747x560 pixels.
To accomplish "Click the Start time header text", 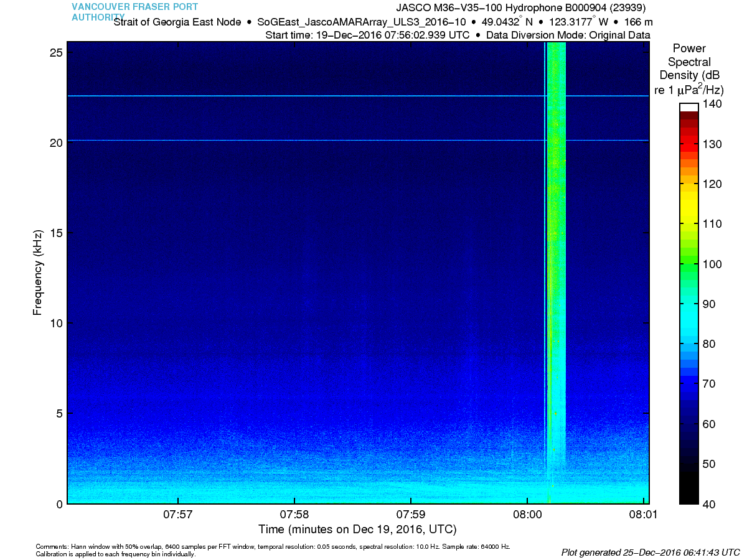I will [x=367, y=35].
